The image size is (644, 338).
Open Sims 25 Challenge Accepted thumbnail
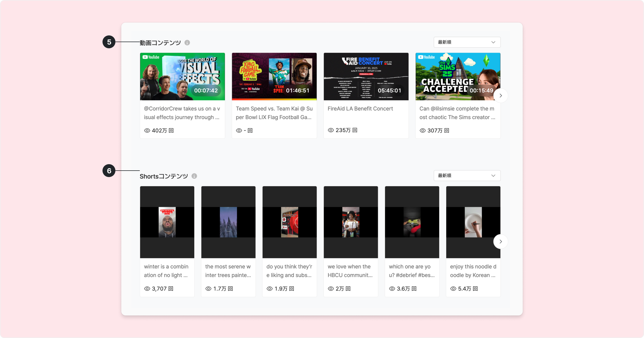[x=458, y=76]
